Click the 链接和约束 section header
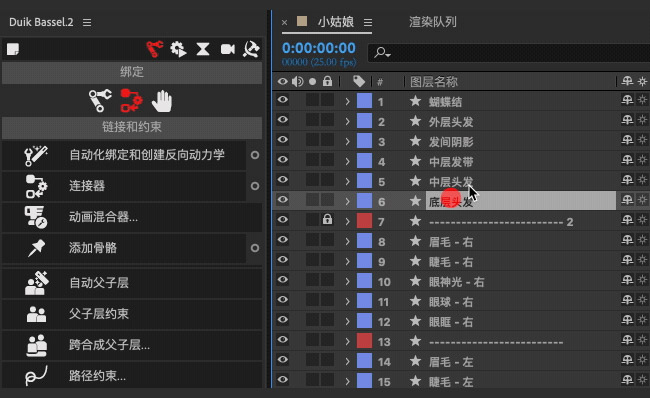Viewport: 650px width, 398px height. [x=132, y=127]
